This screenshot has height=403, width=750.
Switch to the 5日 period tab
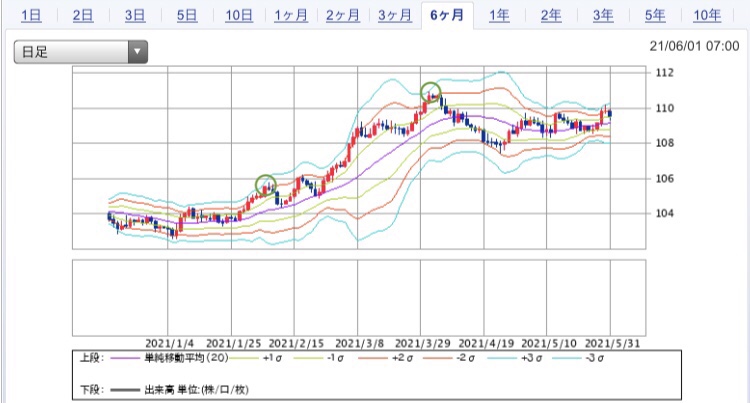[x=187, y=15]
